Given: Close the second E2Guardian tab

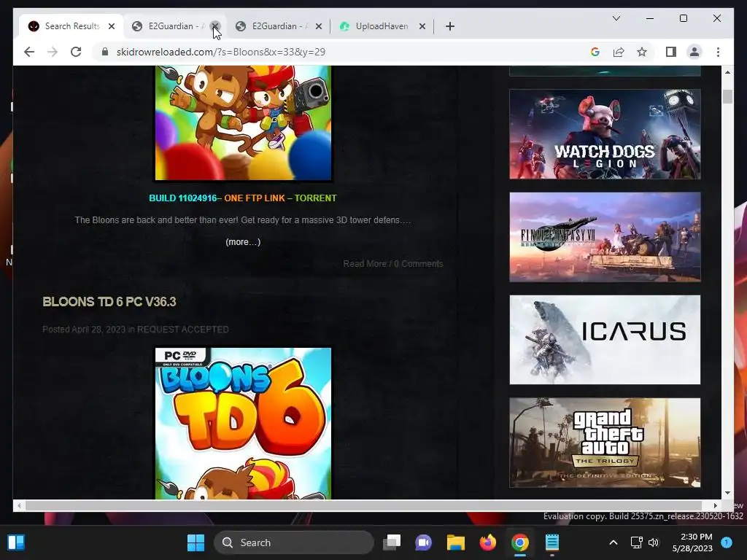Looking at the screenshot, I should pos(319,26).
